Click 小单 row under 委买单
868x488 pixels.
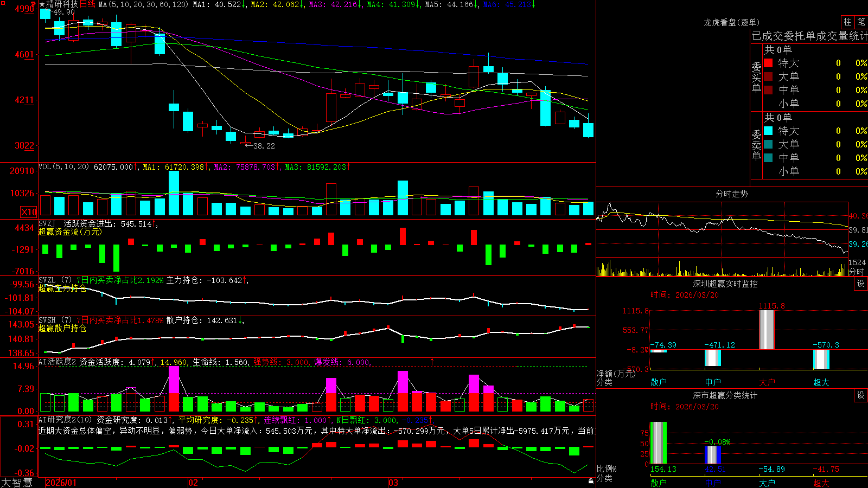(x=815, y=104)
